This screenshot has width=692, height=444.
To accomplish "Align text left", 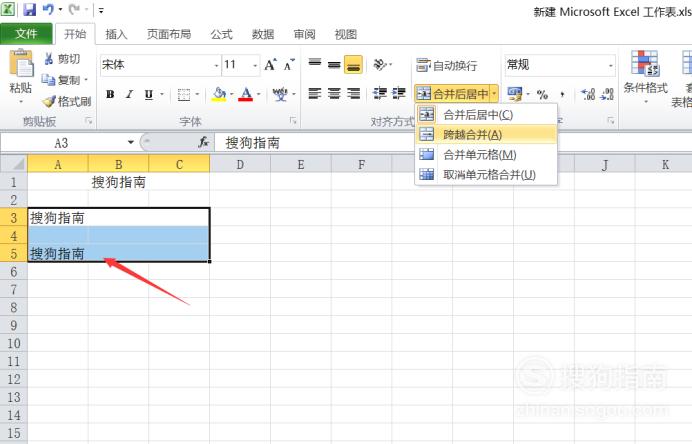I will tap(315, 94).
